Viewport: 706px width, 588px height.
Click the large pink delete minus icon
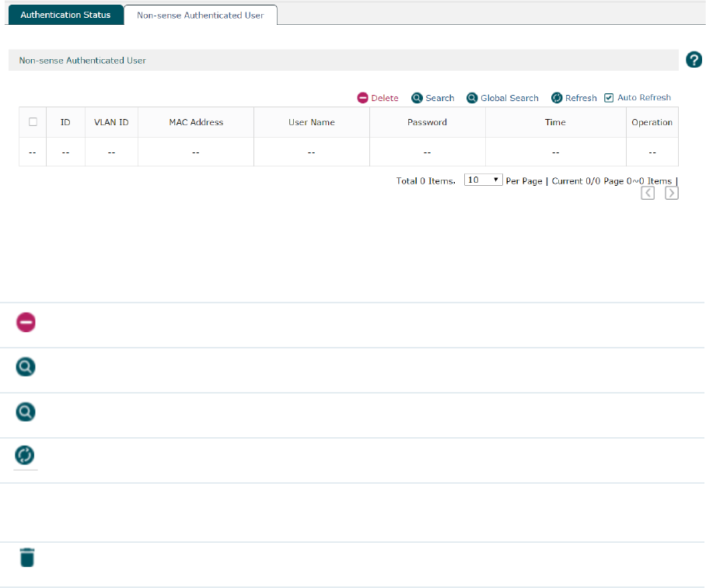pos(26,322)
